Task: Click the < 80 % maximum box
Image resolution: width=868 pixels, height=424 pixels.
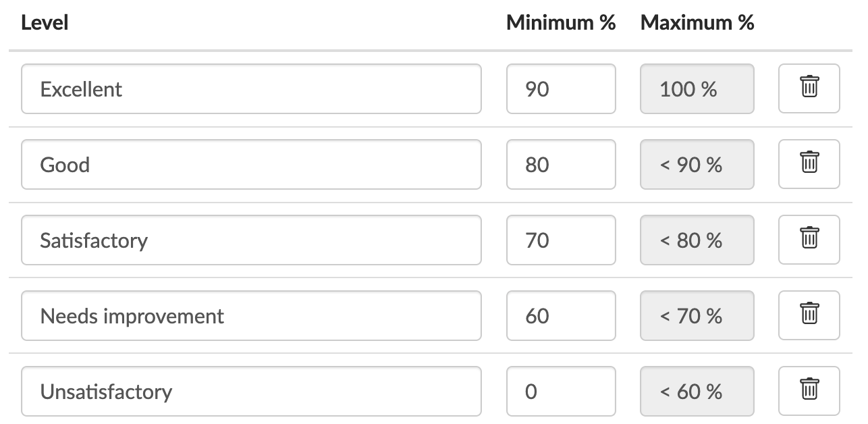Action: 697,240
